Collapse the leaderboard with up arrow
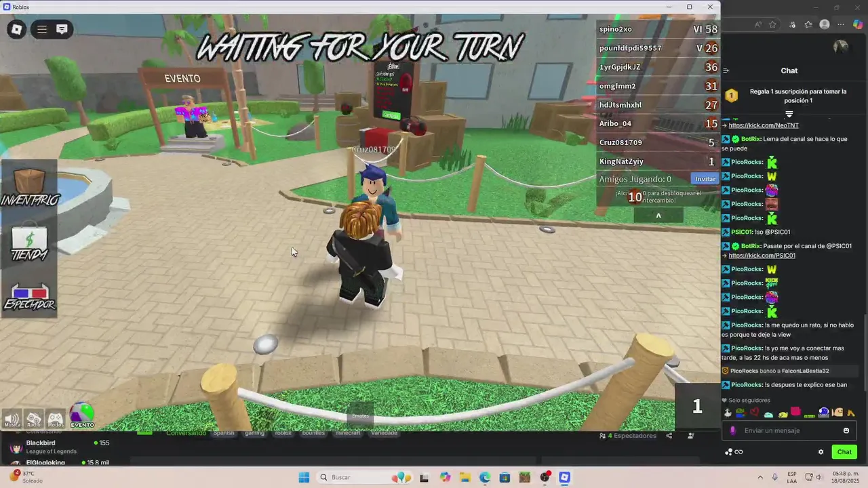The image size is (868, 488). (x=658, y=216)
